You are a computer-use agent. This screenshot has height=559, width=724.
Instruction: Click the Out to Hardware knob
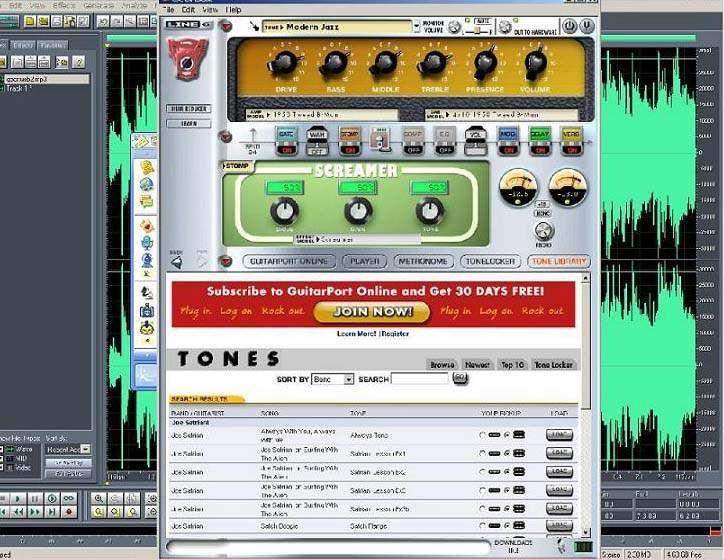tap(505, 27)
